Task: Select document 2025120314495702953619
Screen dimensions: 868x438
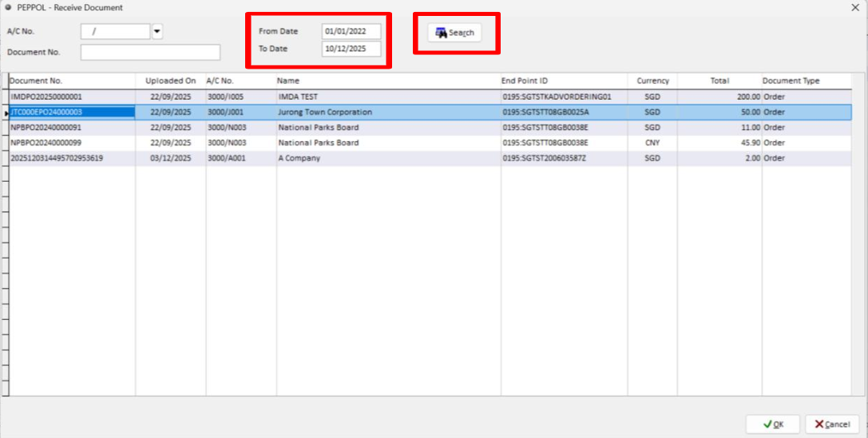Action: point(72,158)
